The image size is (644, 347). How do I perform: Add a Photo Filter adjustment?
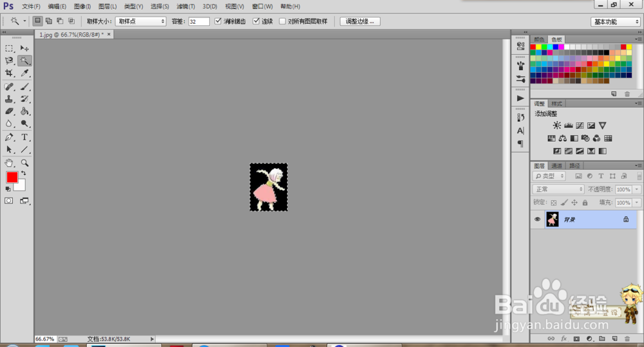click(x=585, y=138)
